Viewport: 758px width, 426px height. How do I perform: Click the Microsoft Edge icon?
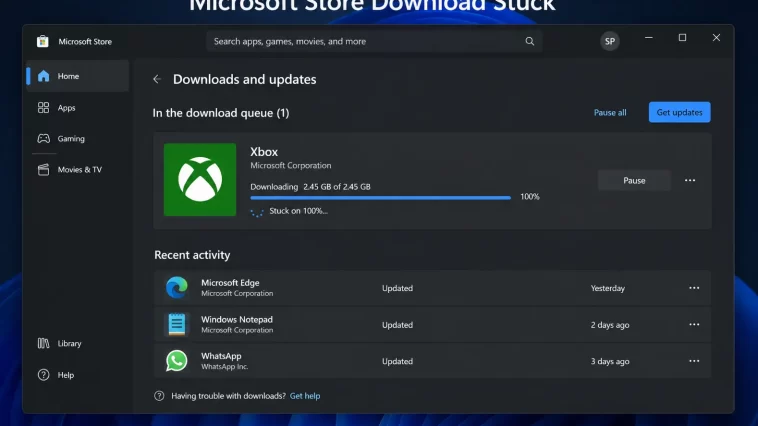coord(176,288)
